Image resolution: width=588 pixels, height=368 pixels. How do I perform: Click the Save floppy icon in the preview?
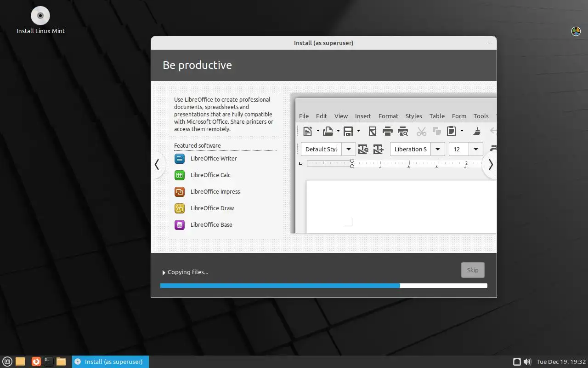click(348, 132)
